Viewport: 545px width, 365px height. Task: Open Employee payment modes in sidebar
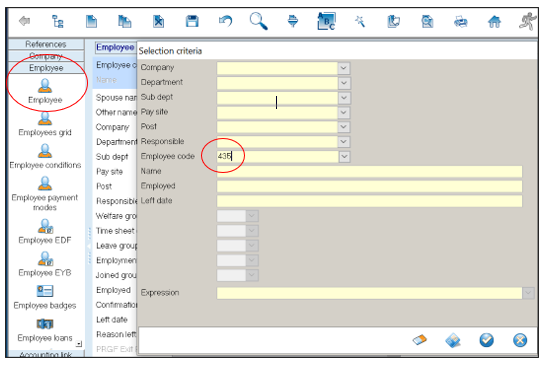pyautogui.click(x=45, y=194)
